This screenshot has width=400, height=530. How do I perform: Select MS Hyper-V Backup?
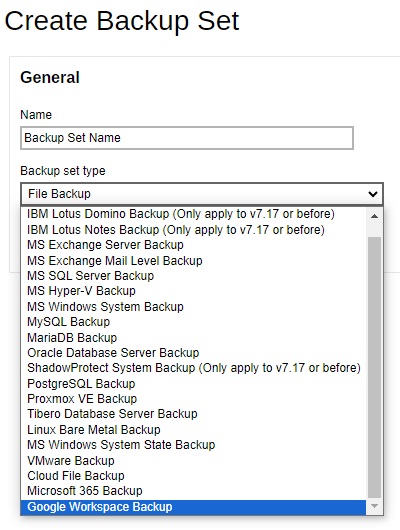coord(193,291)
